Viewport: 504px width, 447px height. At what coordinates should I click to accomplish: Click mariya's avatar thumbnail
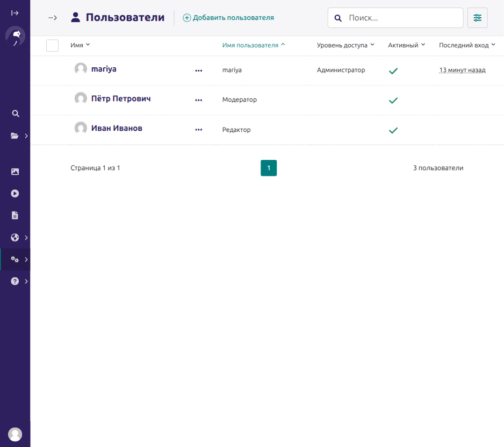(x=81, y=69)
